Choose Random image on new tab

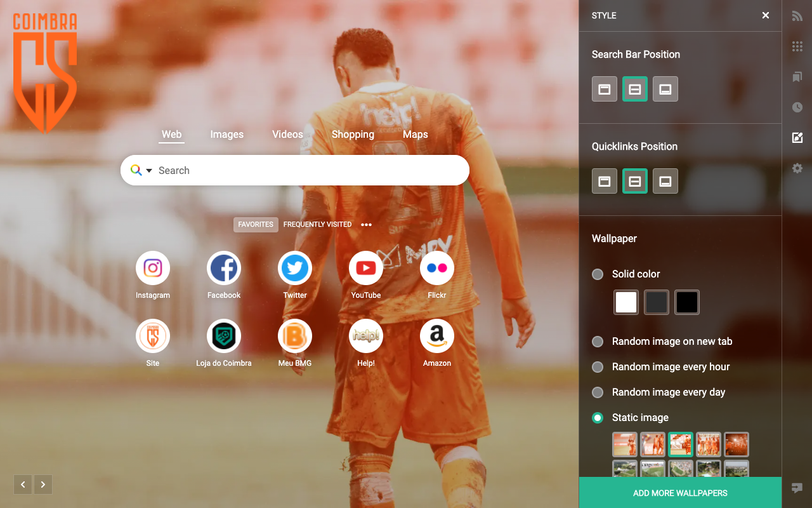point(598,342)
